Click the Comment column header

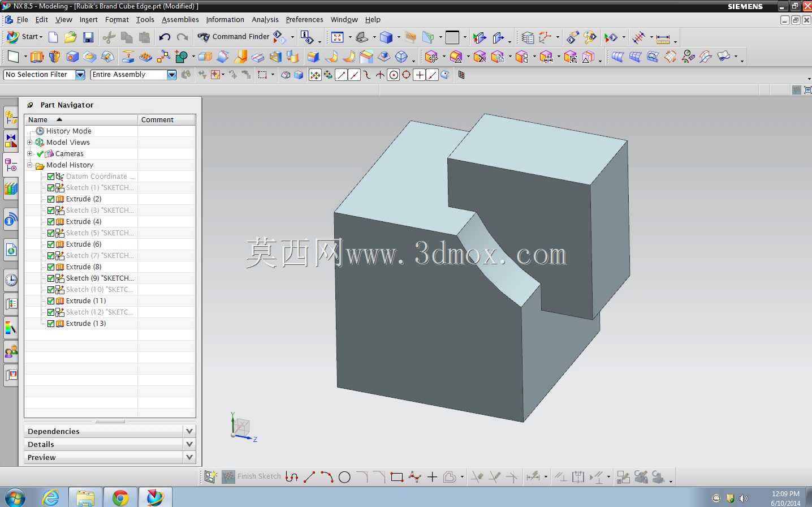point(167,120)
